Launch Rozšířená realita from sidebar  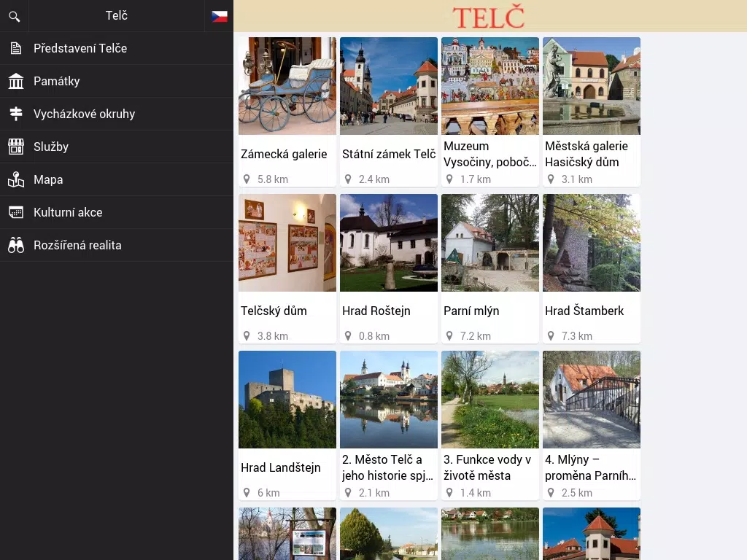point(117,245)
